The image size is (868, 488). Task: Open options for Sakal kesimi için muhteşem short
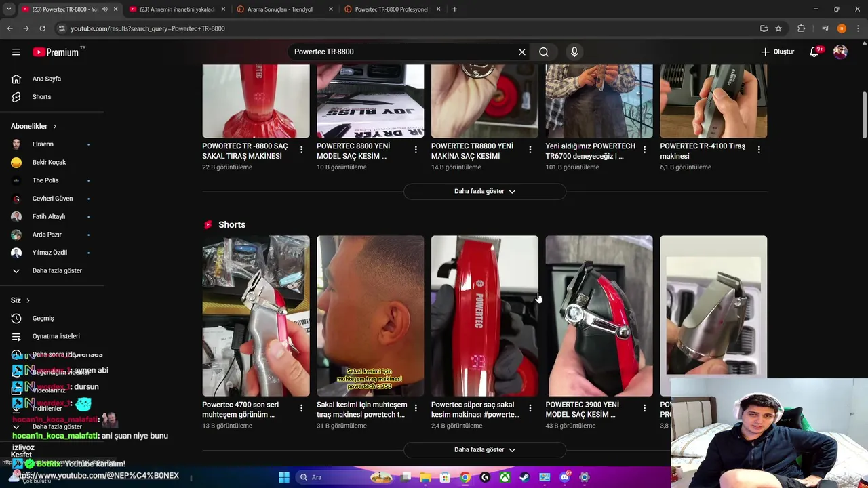pos(416,407)
